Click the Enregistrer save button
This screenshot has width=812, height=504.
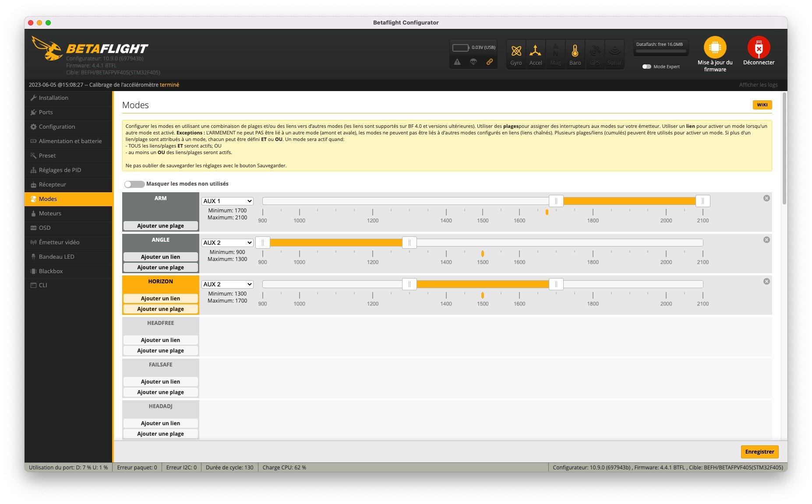coord(759,451)
